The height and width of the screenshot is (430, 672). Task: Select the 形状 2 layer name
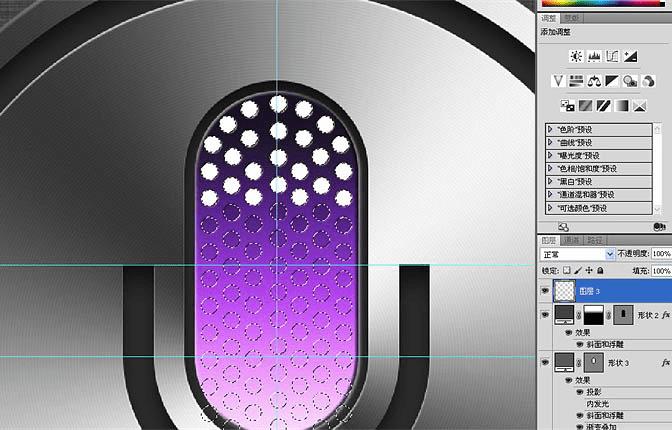(x=648, y=315)
